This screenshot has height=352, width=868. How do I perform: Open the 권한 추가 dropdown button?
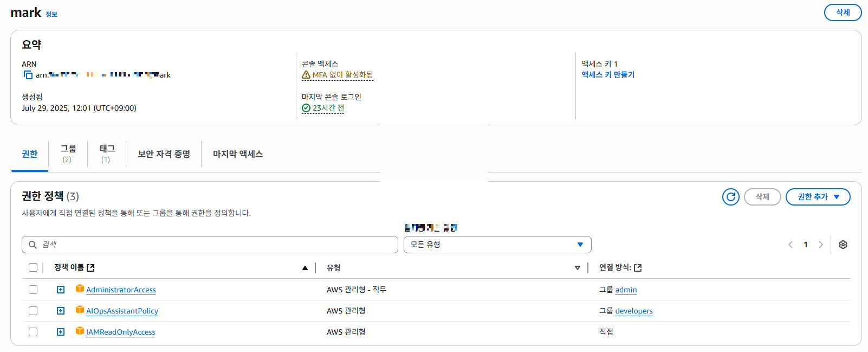[x=818, y=197]
